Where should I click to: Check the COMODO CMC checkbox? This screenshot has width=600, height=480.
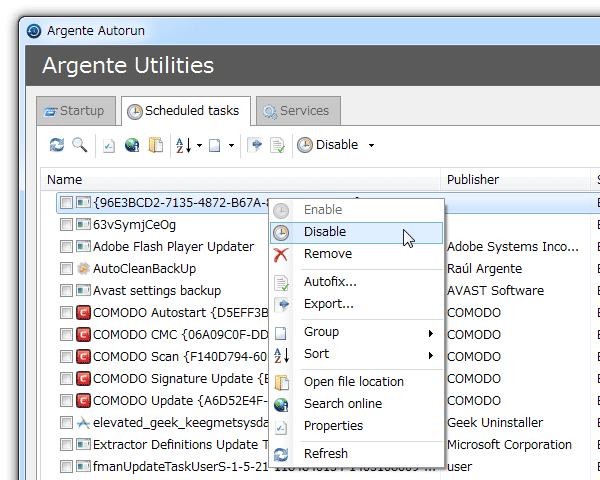point(66,335)
